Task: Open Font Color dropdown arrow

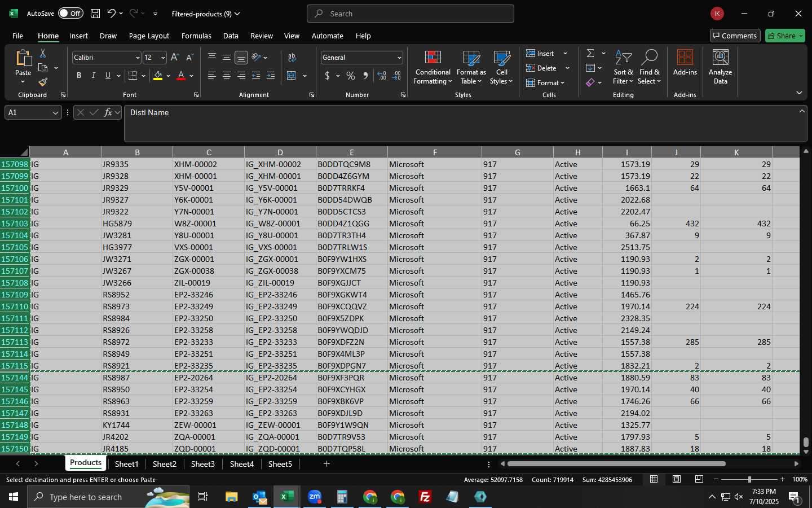Action: tap(192, 76)
